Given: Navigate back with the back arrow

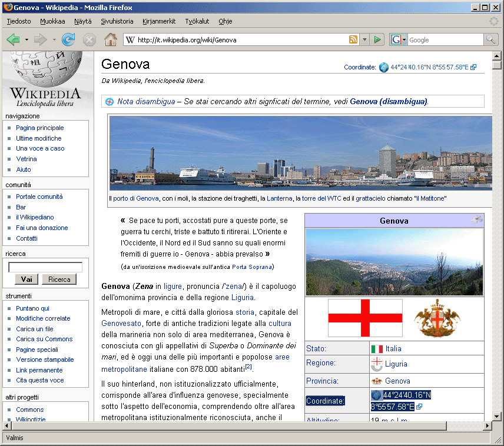Looking at the screenshot, I should [12, 39].
